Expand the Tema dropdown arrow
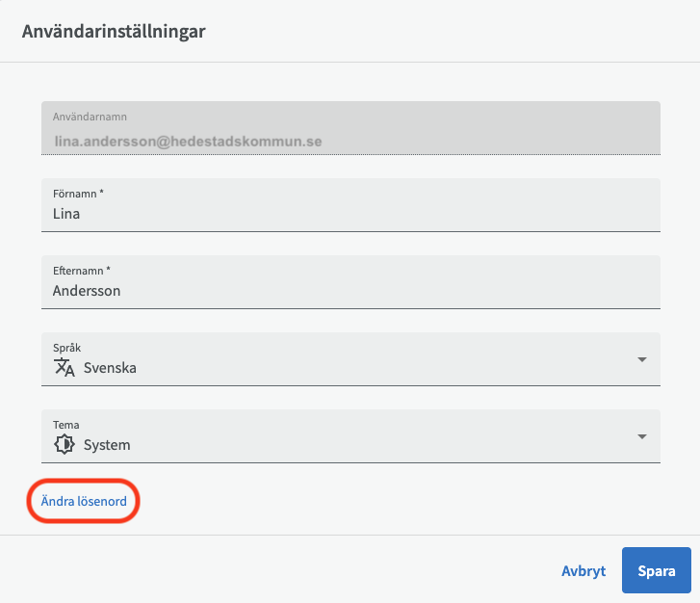This screenshot has width=700, height=603. click(x=641, y=436)
